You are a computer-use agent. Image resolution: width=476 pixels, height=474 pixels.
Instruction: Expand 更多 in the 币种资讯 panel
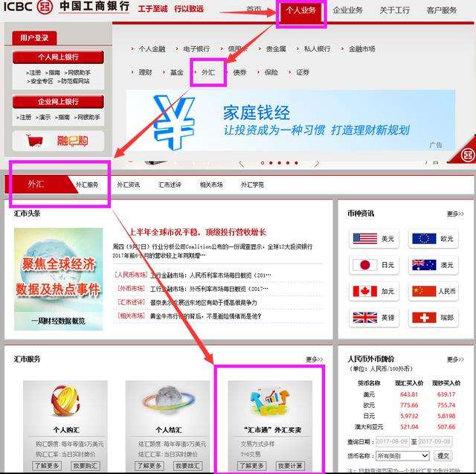click(454, 214)
